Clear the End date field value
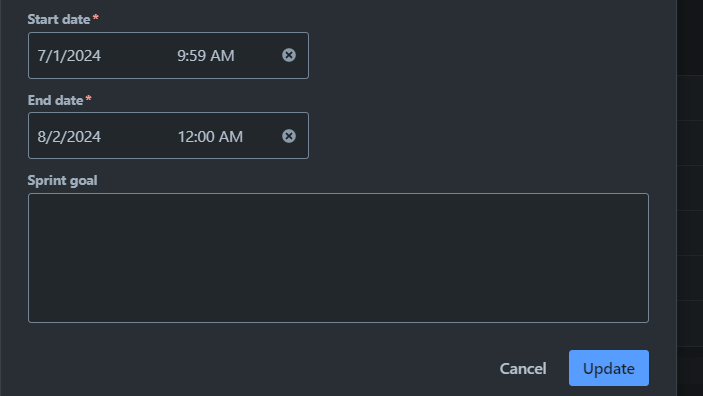This screenshot has height=396, width=703. [289, 136]
